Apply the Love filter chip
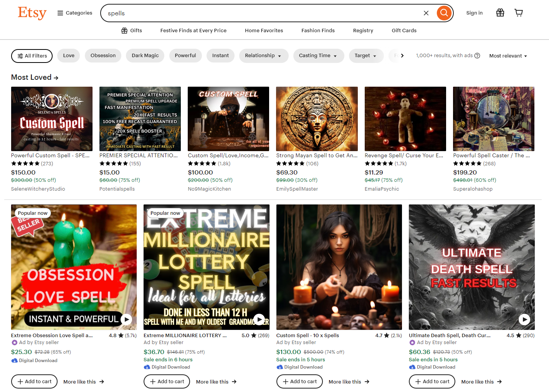Screen dimensions: 549x392 coord(69,56)
